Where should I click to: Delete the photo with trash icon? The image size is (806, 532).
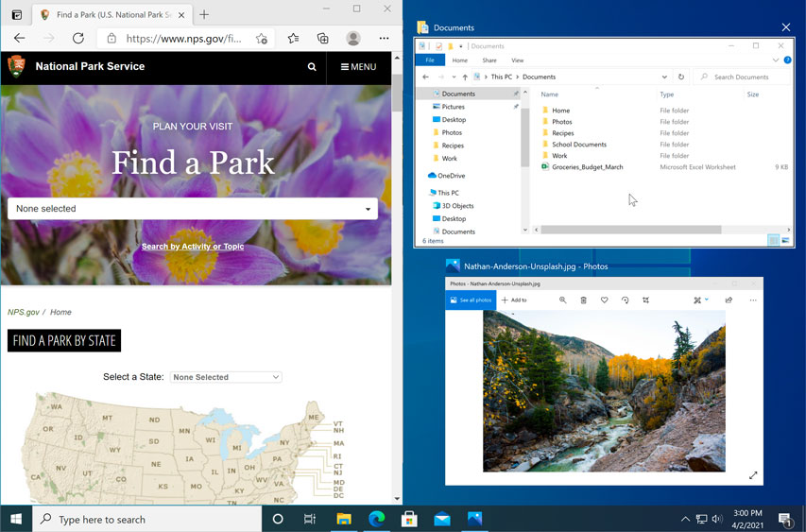coord(584,300)
